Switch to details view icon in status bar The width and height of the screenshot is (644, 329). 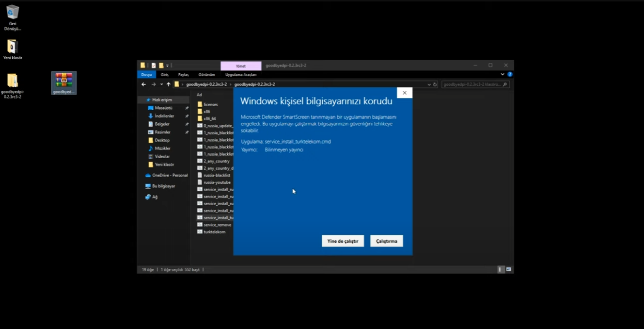tap(501, 269)
